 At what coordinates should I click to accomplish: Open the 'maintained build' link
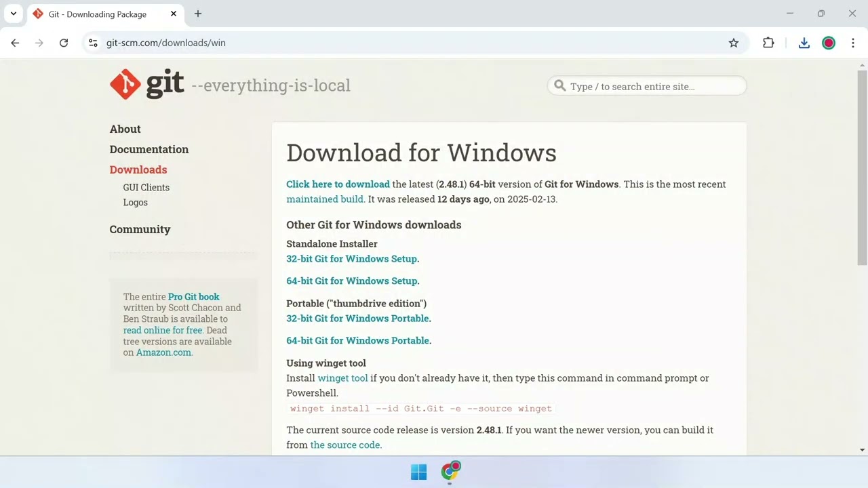click(x=325, y=199)
